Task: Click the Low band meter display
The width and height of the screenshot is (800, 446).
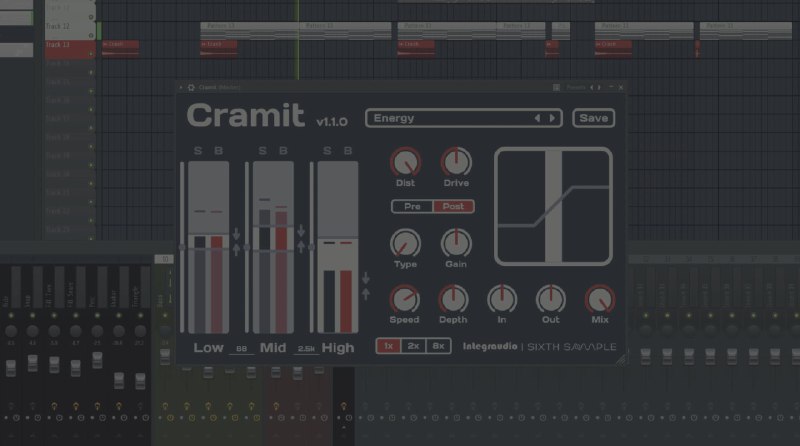Action: coord(208,247)
